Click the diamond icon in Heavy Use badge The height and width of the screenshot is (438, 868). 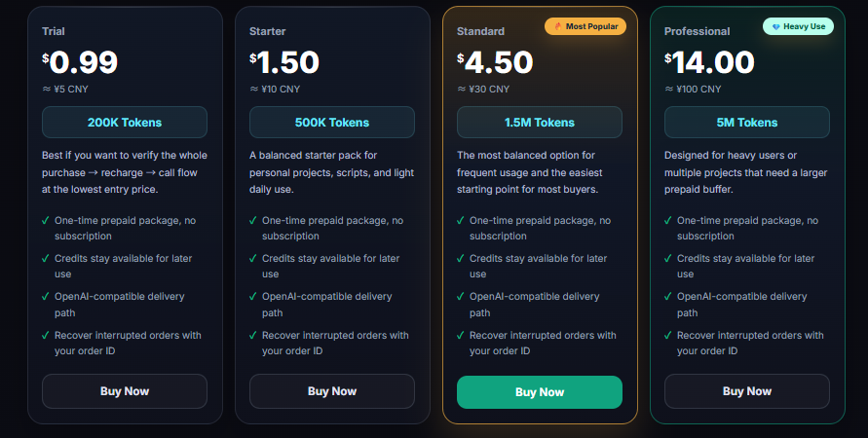tap(775, 26)
